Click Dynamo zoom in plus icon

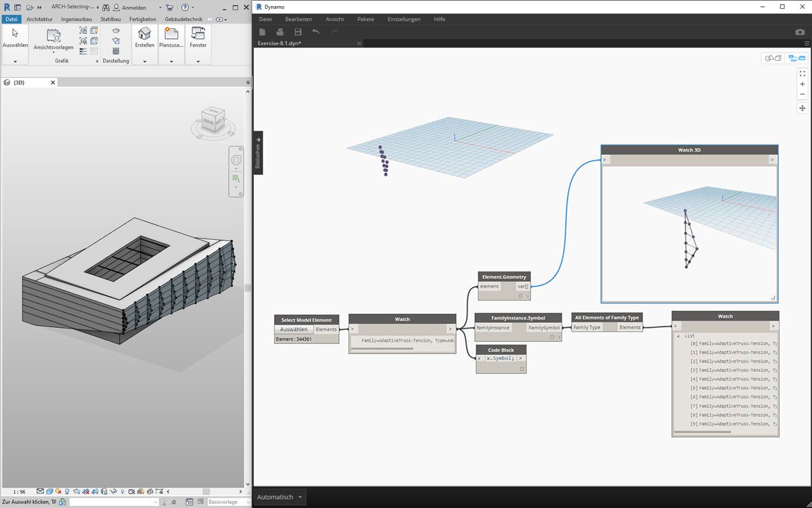coord(803,84)
